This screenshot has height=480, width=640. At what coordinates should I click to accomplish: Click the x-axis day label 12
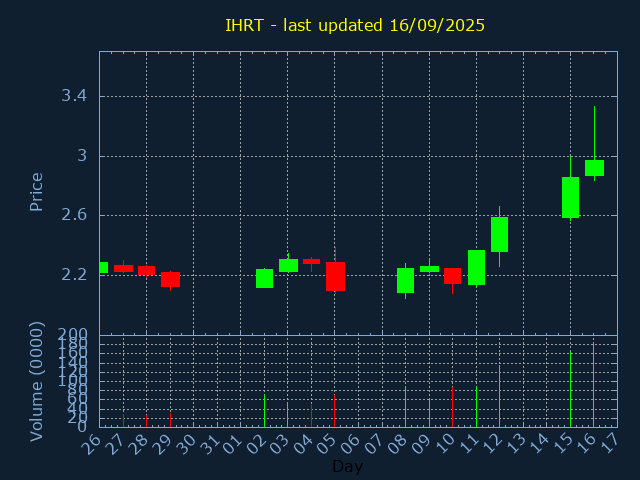[492, 443]
